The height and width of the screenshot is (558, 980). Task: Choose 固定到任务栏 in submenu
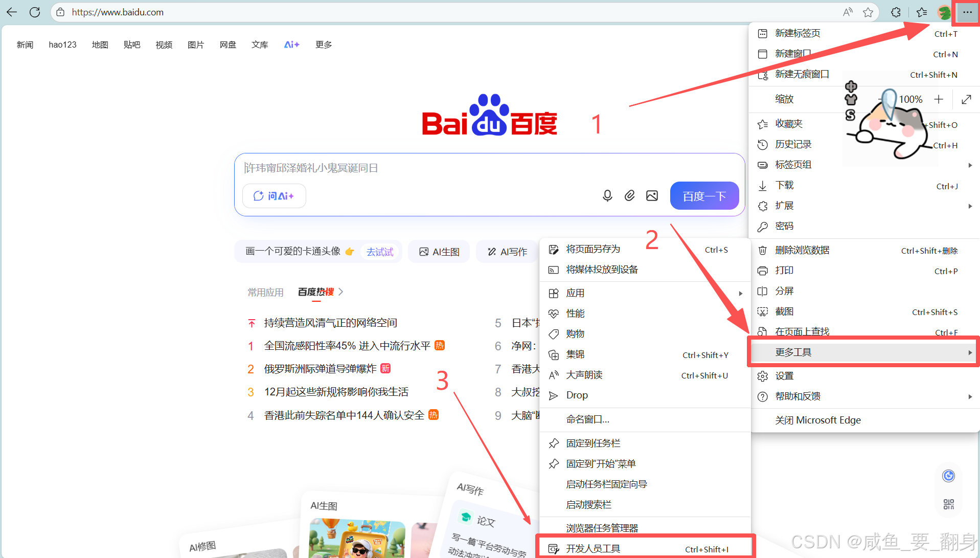point(645,444)
